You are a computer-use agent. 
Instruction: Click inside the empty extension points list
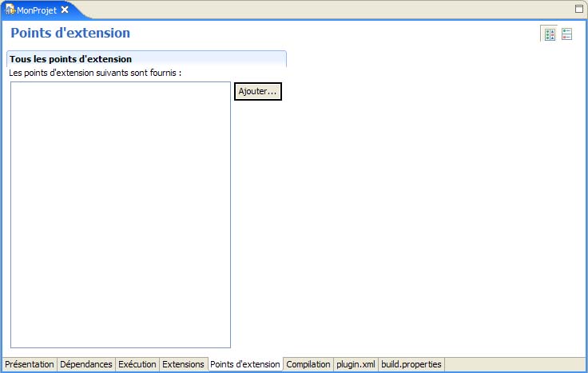tap(120, 214)
